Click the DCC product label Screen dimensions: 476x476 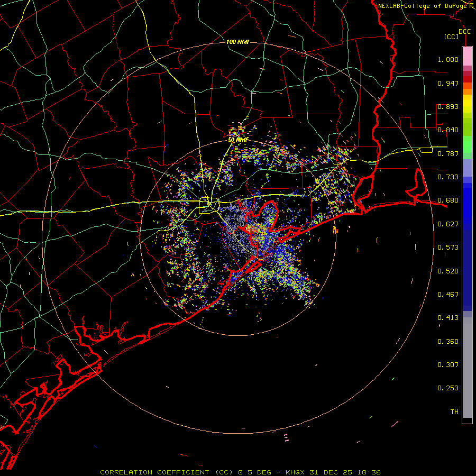click(464, 32)
